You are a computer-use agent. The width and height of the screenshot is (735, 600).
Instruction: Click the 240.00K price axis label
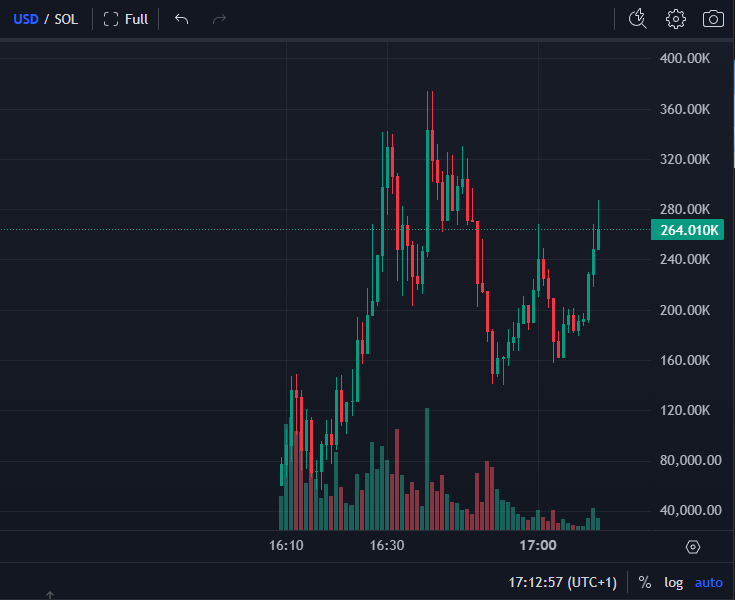point(685,259)
